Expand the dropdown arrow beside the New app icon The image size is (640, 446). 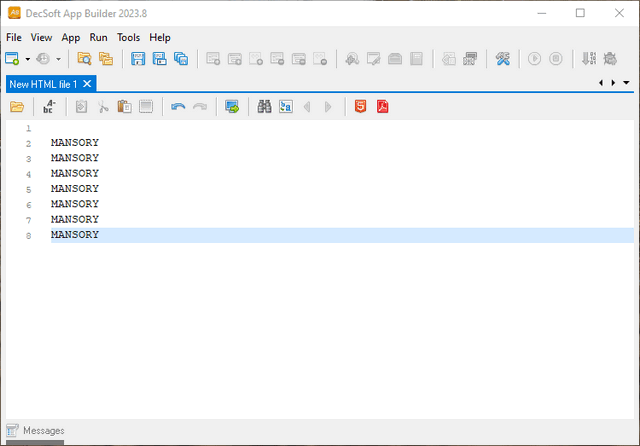point(28,59)
